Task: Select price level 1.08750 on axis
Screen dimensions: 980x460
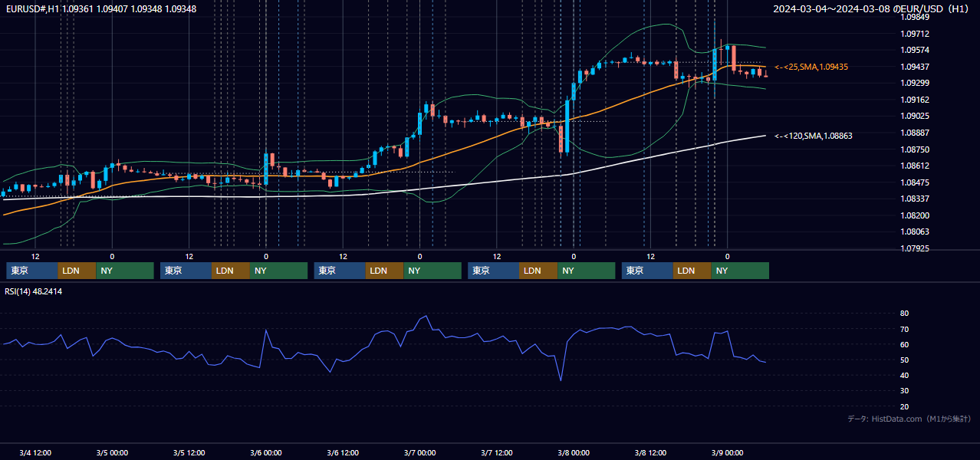Action: 916,149
